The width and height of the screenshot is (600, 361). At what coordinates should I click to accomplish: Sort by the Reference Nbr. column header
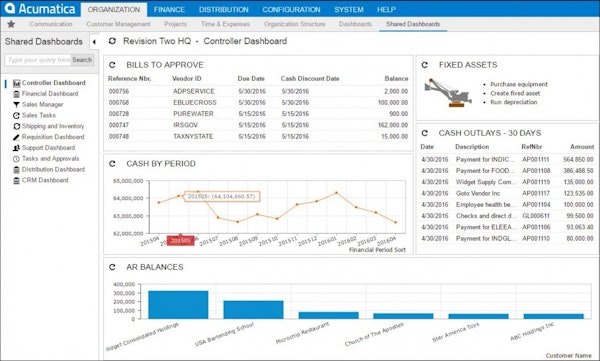pos(129,78)
